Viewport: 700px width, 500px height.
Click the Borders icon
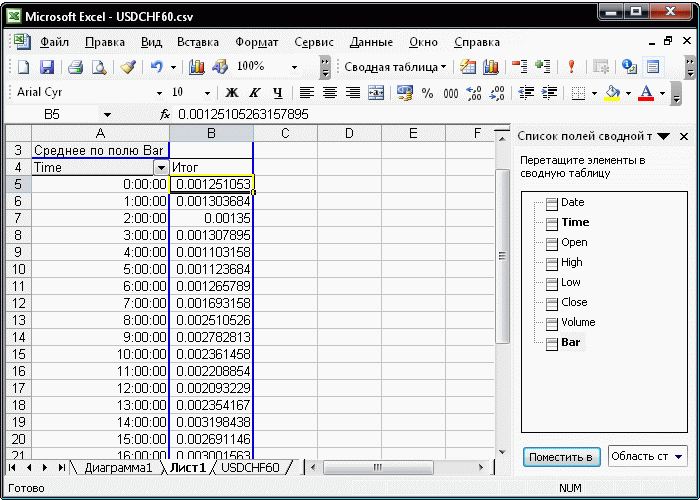point(579,93)
